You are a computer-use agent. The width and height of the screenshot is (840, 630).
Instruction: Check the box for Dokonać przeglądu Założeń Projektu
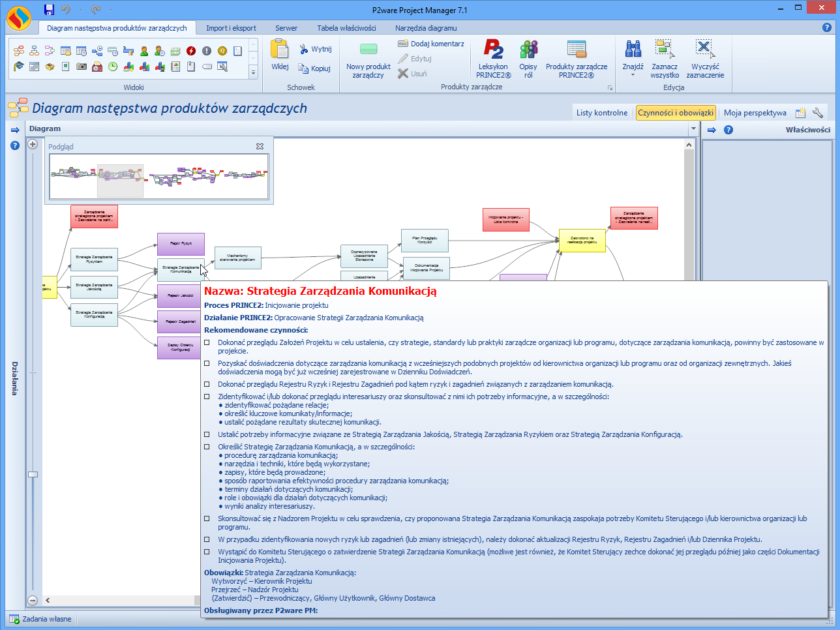[207, 342]
